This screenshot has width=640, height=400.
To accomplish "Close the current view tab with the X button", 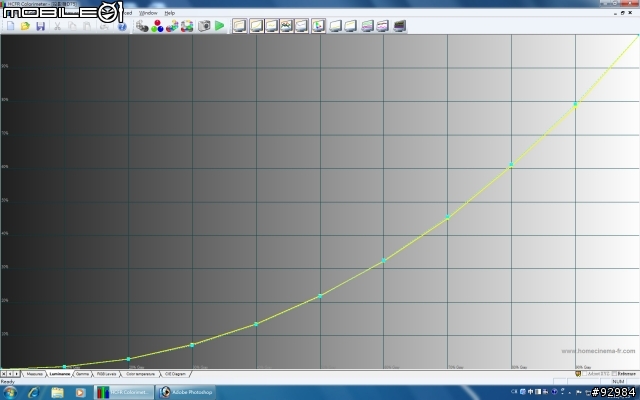I will [x=3, y=374].
